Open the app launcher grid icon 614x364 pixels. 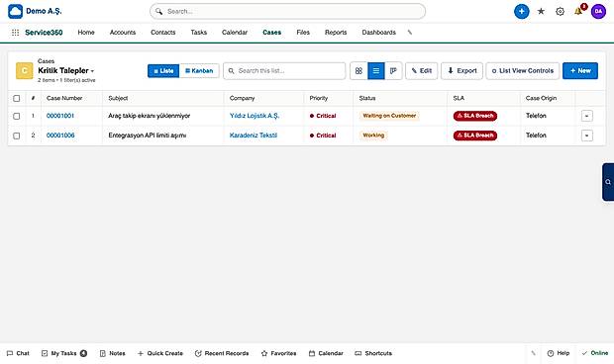pyautogui.click(x=15, y=33)
